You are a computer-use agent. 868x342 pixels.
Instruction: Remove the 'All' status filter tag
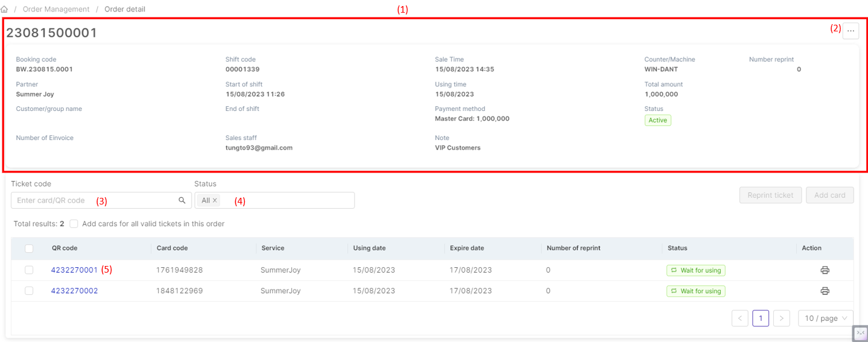(x=215, y=200)
